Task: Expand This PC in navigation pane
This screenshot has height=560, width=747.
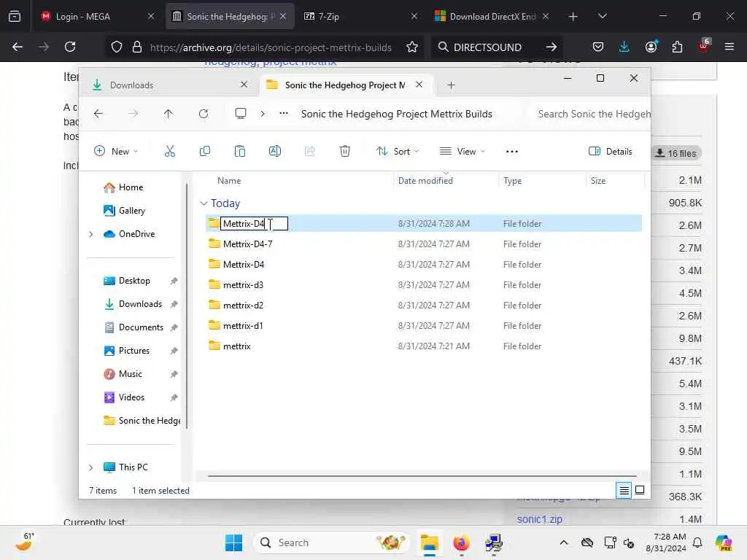Action: pyautogui.click(x=91, y=467)
